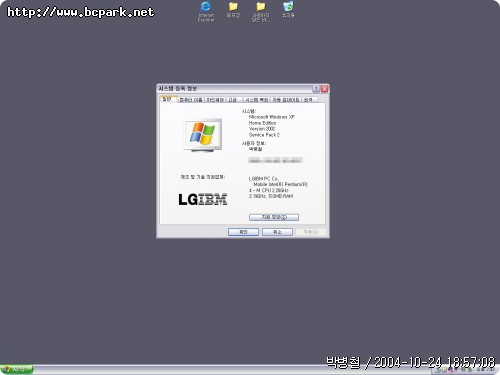The height and width of the screenshot is (375, 500).
Task: Confirm with the 확인 (OK) button
Action: 243,232
